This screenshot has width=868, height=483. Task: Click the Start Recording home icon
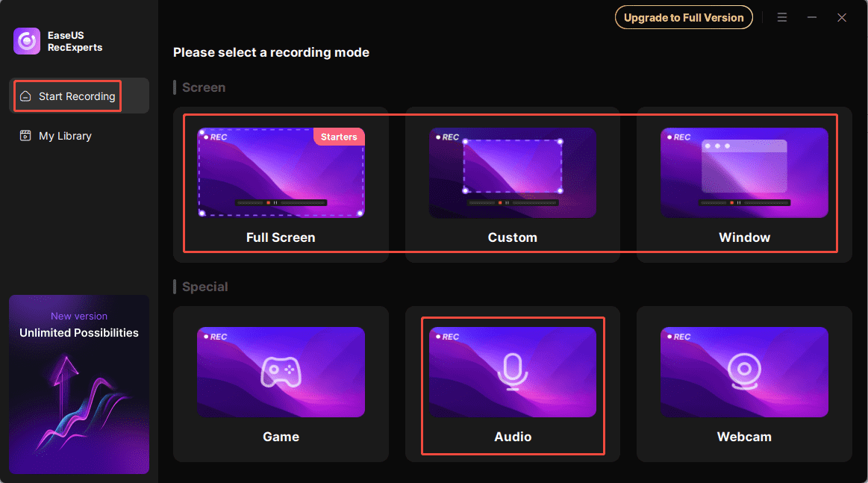(x=27, y=96)
